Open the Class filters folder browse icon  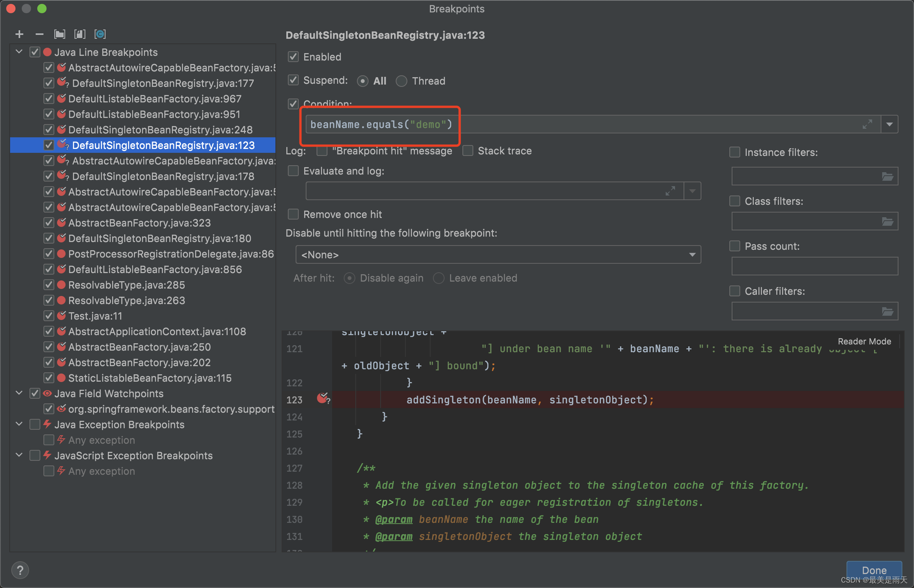[x=887, y=221]
